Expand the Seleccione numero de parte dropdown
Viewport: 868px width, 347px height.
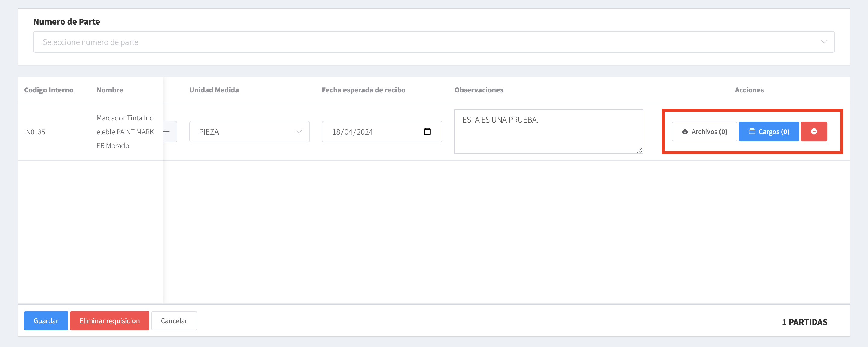pyautogui.click(x=404, y=42)
